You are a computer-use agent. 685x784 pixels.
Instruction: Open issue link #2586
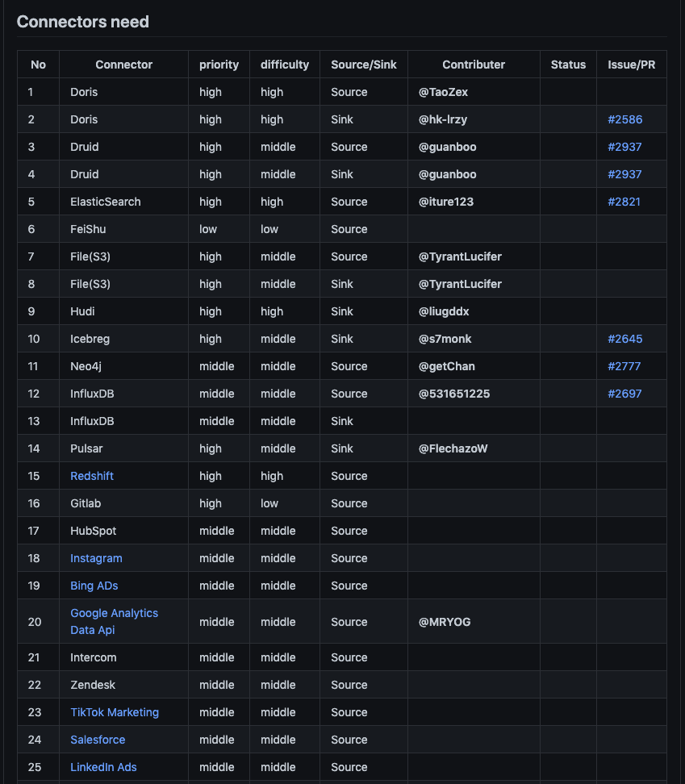tap(624, 119)
